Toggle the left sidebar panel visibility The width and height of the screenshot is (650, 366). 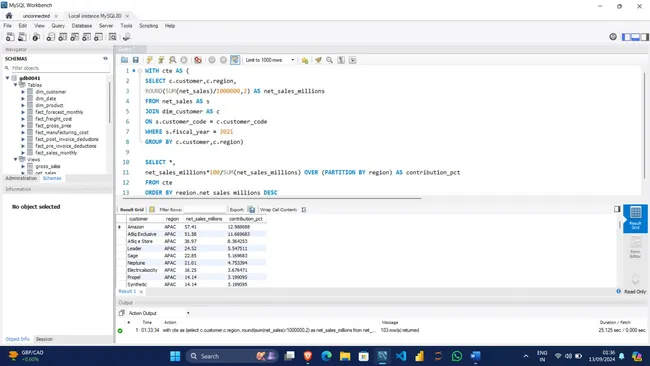point(626,37)
